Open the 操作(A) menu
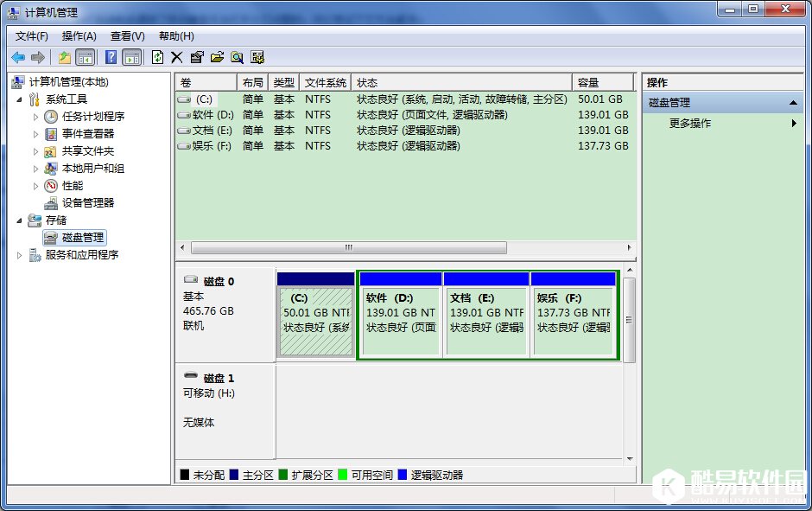Screen dimensions: 812x511 point(79,35)
